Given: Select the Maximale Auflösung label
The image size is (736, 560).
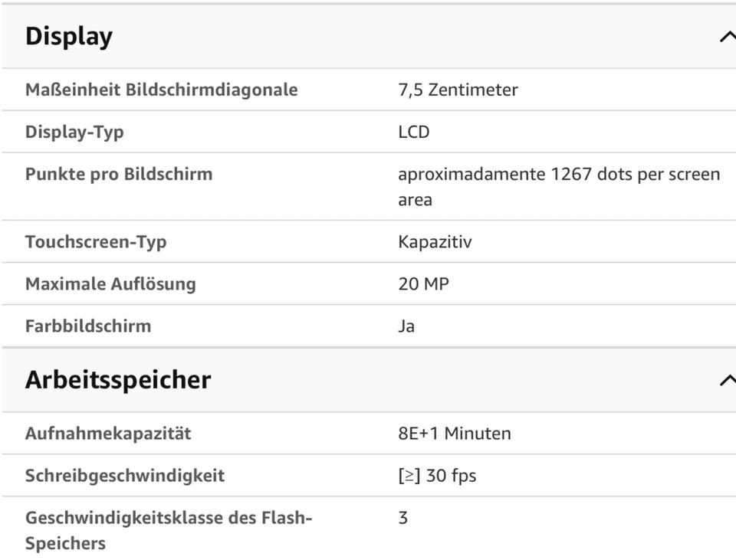Looking at the screenshot, I should point(110,284).
